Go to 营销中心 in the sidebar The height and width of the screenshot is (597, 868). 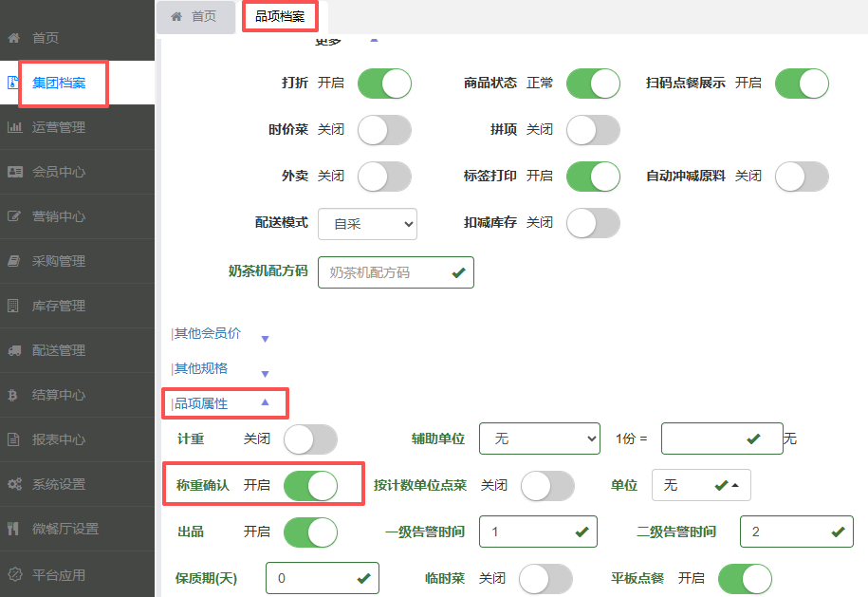click(x=59, y=216)
